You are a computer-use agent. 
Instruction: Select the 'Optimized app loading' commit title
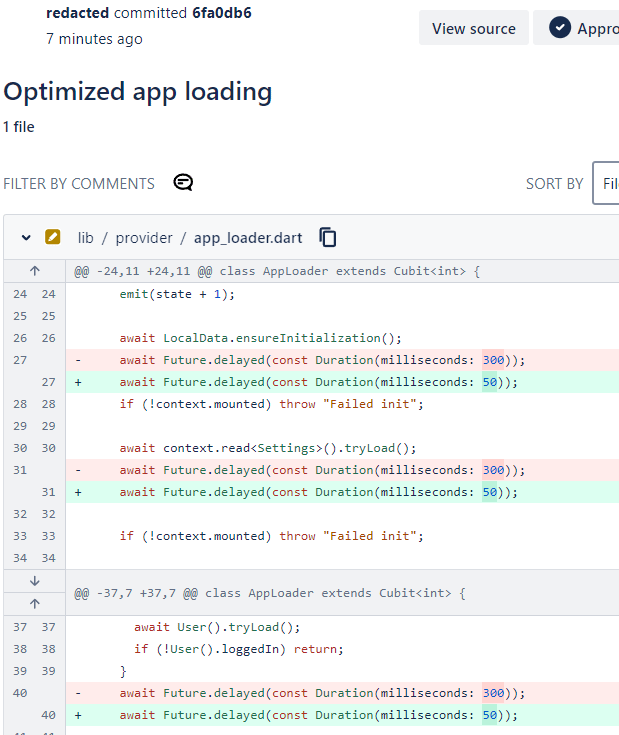pyautogui.click(x=138, y=92)
